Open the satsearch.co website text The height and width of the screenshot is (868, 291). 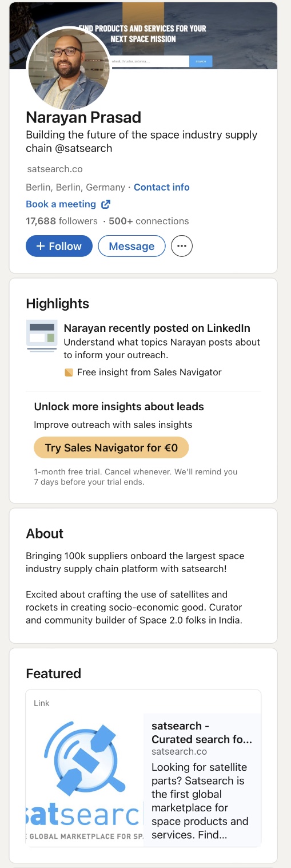pyautogui.click(x=55, y=169)
